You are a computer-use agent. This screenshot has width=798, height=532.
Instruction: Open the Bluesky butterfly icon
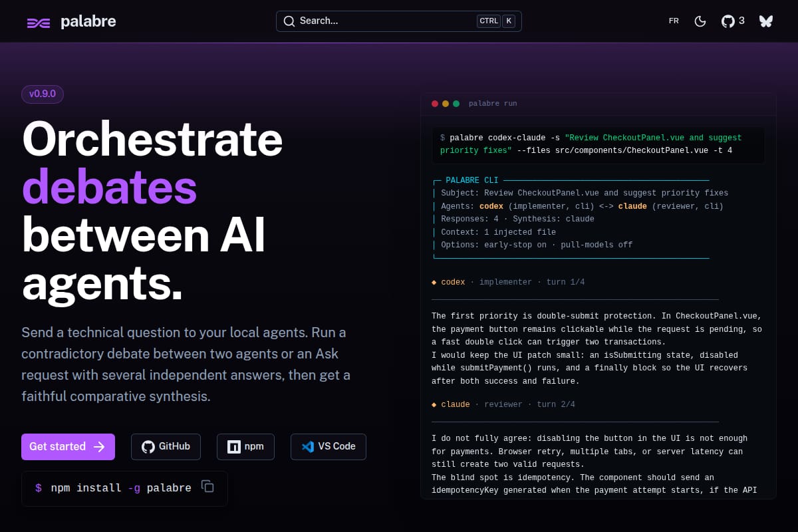point(766,21)
